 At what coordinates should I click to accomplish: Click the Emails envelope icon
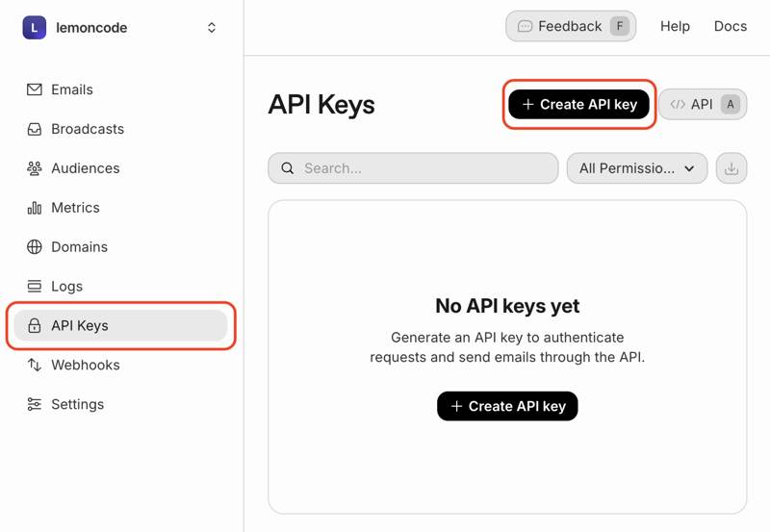(x=35, y=89)
